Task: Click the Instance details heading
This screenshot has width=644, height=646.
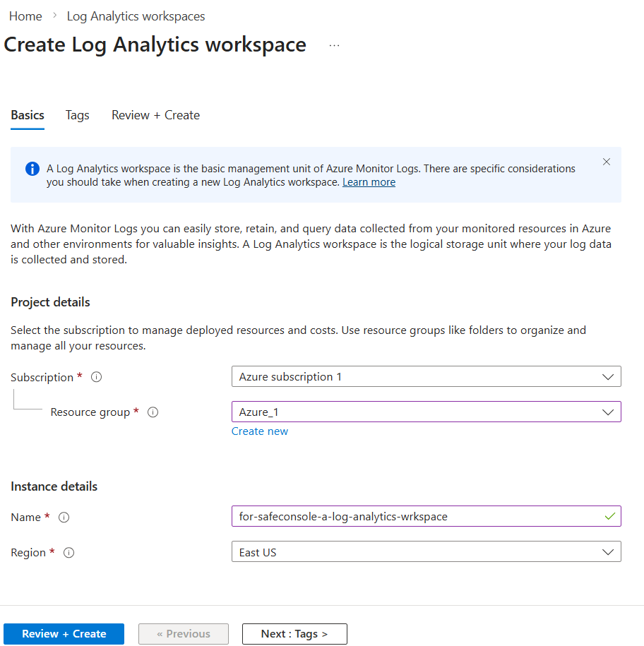Action: pyautogui.click(x=54, y=486)
